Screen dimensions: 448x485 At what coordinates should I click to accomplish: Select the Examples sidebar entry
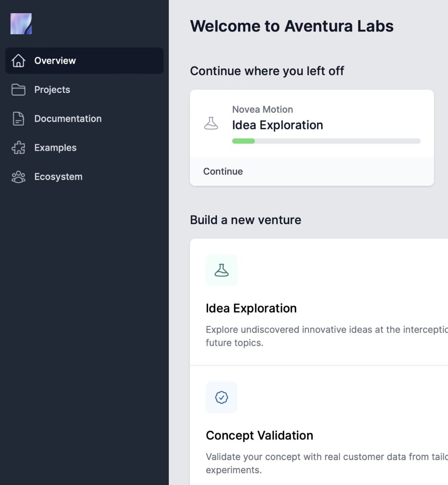tap(55, 148)
